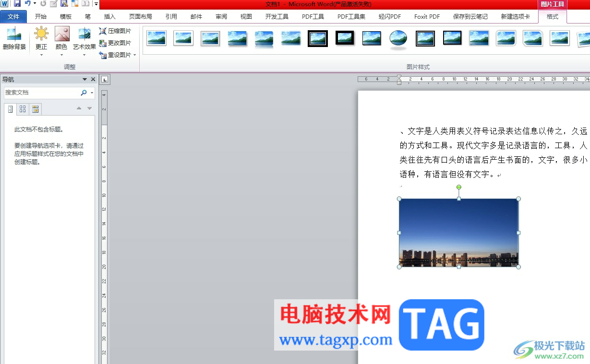Viewport: 590px width, 364px height.
Task: Click the paragraph text starting with 文字是人类
Action: 494,153
